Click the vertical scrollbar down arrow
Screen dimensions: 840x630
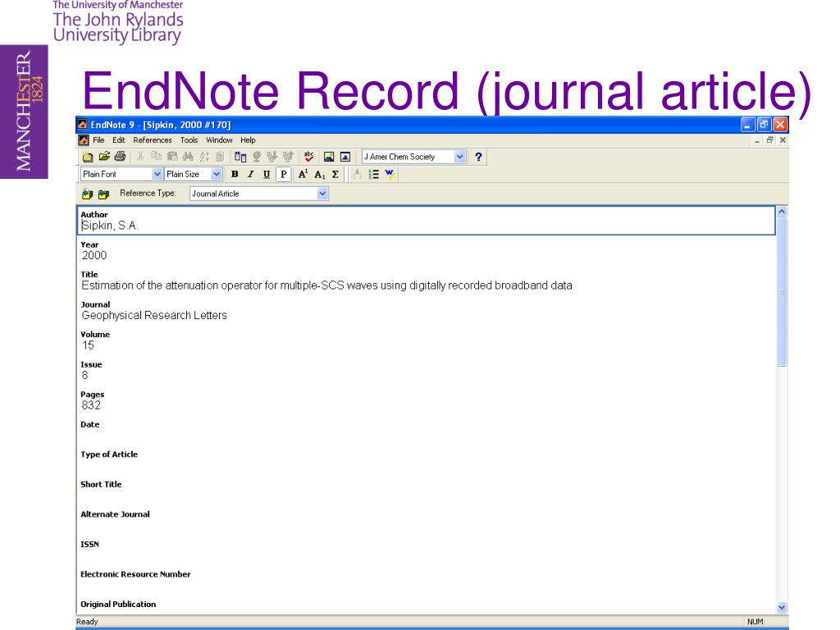[x=781, y=607]
